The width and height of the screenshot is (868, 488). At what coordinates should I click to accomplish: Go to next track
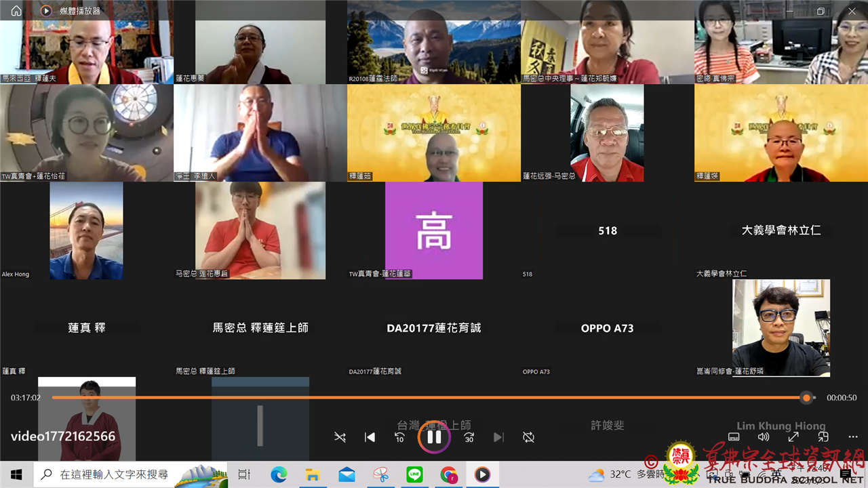[x=498, y=437]
